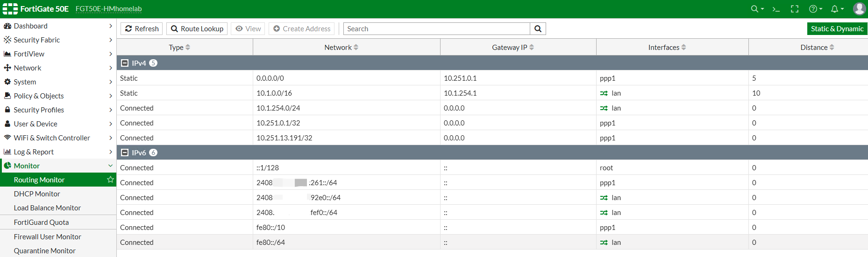Expand Policy & Objects chevron
The height and width of the screenshot is (257, 868).
point(110,96)
